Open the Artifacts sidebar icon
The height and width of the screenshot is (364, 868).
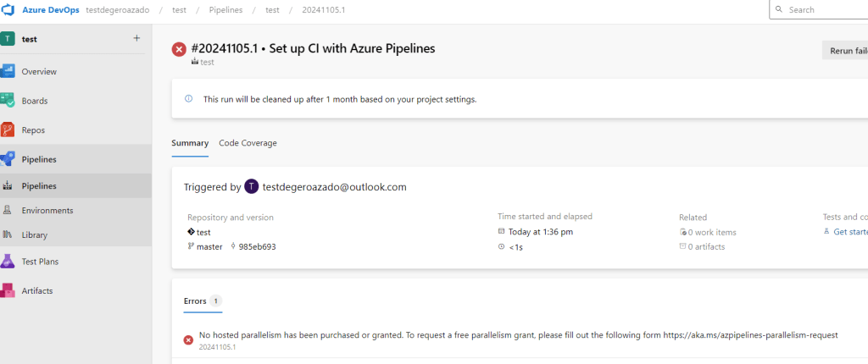[x=8, y=290]
